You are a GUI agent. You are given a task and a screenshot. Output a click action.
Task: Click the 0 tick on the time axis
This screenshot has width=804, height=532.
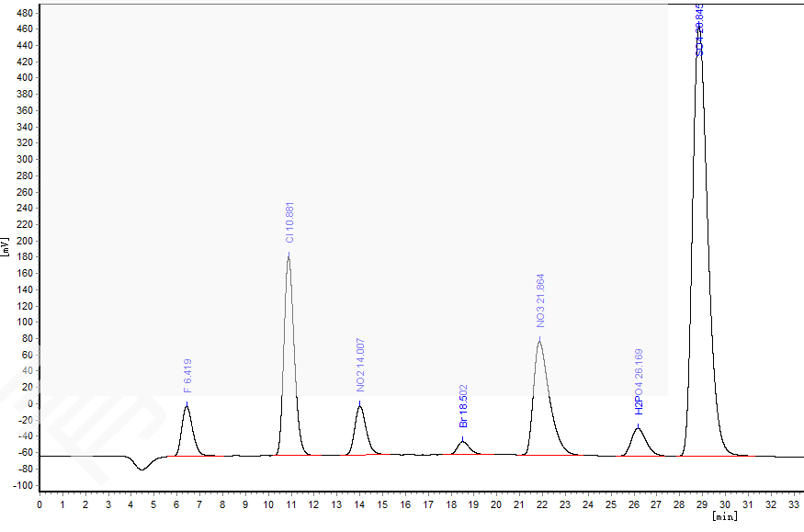coord(40,504)
